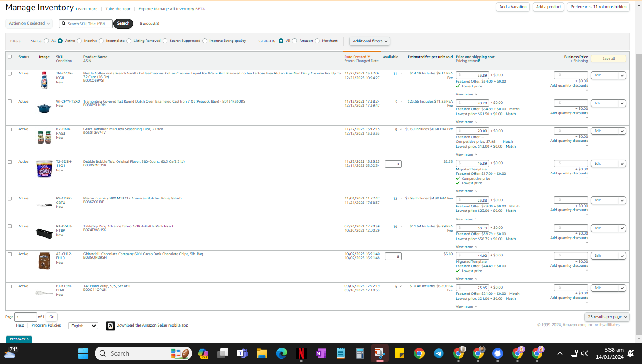642x364 pixels.
Task: Open Edit dropdown arrow for Ghirardelli Chocolate Chips
Action: click(622, 256)
